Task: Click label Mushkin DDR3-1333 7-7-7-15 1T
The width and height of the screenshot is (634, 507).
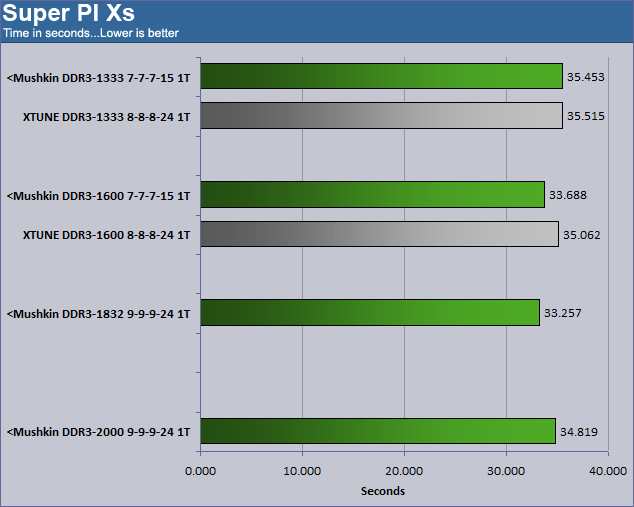Action: click(x=98, y=78)
